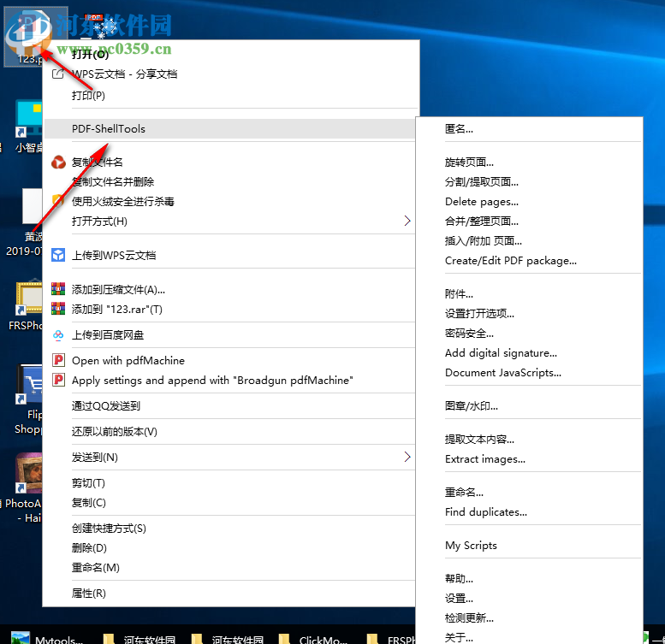The height and width of the screenshot is (644, 665).
Task: Click the Baidu Netdisk cloud icon
Action: 58,334
